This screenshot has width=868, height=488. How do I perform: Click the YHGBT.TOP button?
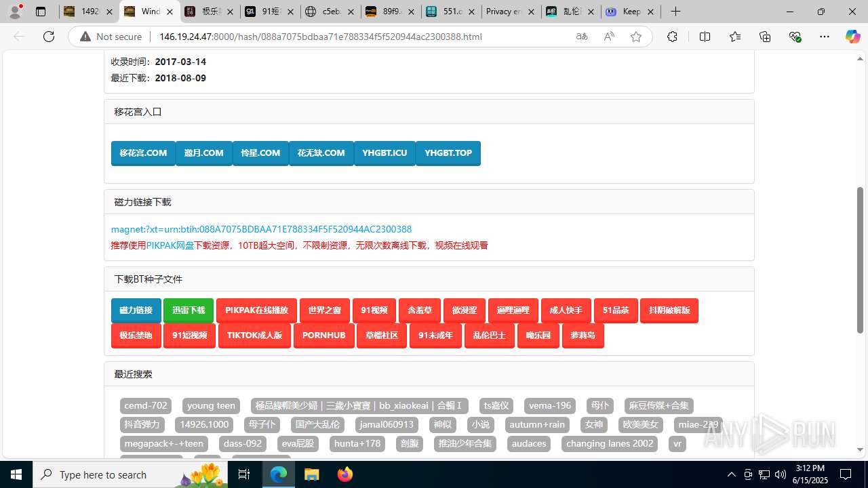[x=448, y=153]
